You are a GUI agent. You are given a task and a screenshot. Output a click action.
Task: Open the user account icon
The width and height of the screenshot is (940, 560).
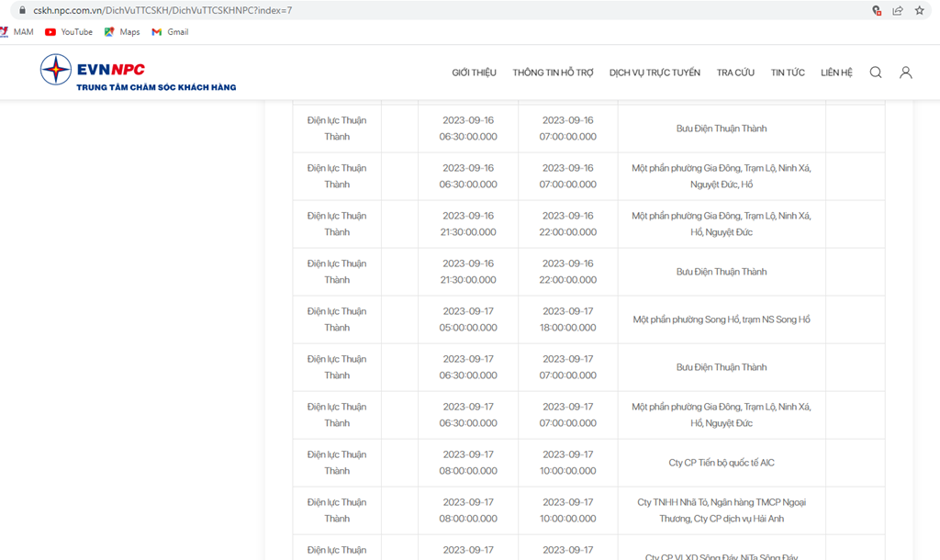pyautogui.click(x=906, y=73)
